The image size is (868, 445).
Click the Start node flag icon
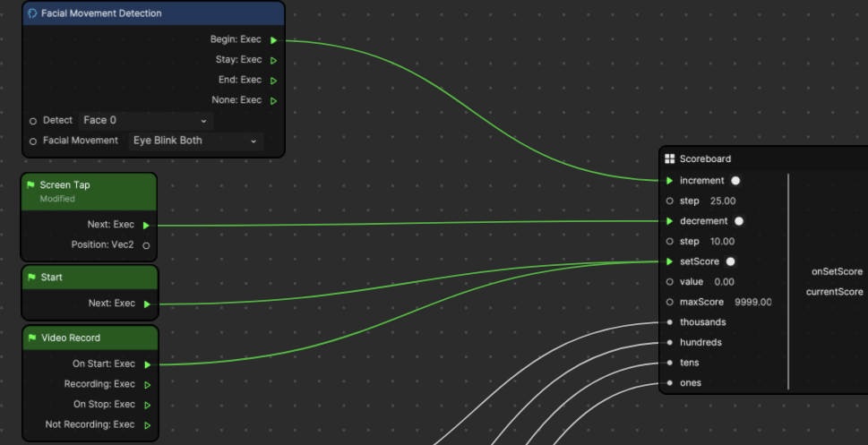(31, 278)
